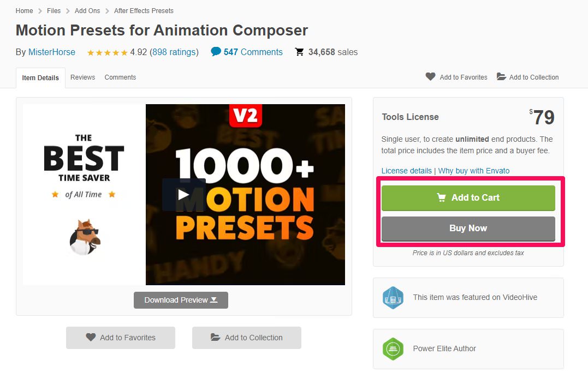Screen dimensions: 588x379
Task: Click the star rating icons
Action: coord(107,52)
